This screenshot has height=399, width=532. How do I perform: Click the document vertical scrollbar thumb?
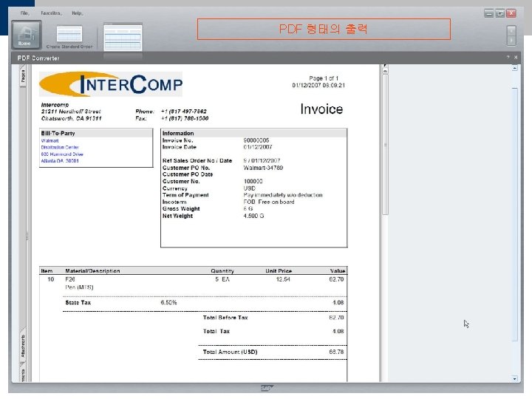385,145
